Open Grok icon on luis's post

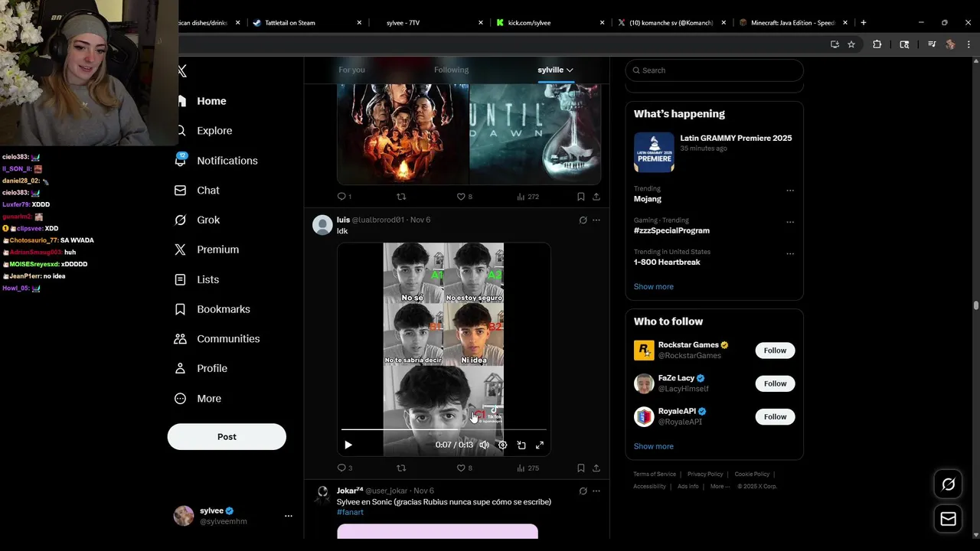point(583,220)
